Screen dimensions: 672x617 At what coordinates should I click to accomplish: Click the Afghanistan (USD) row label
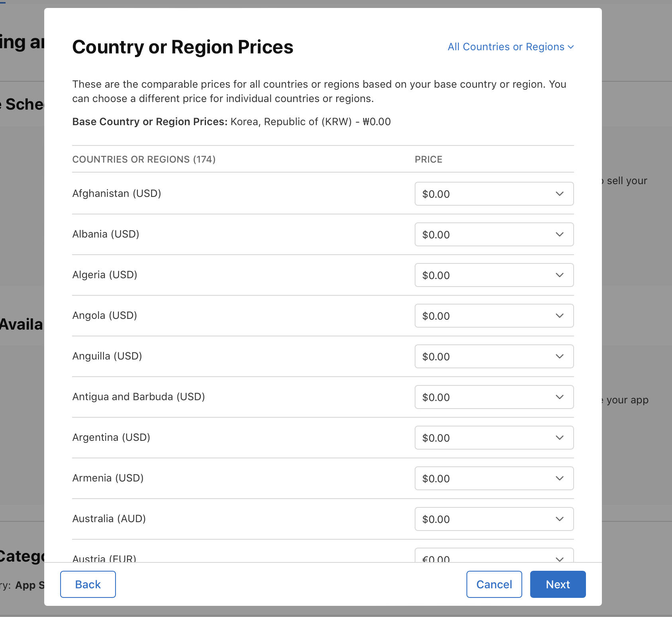pyautogui.click(x=117, y=194)
